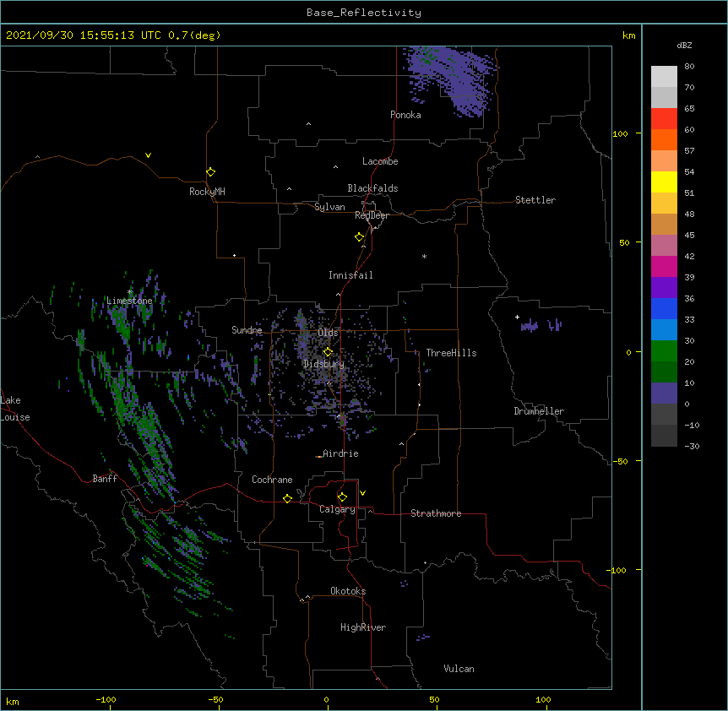Click the Okotoks label
The height and width of the screenshot is (711, 728).
click(x=348, y=591)
